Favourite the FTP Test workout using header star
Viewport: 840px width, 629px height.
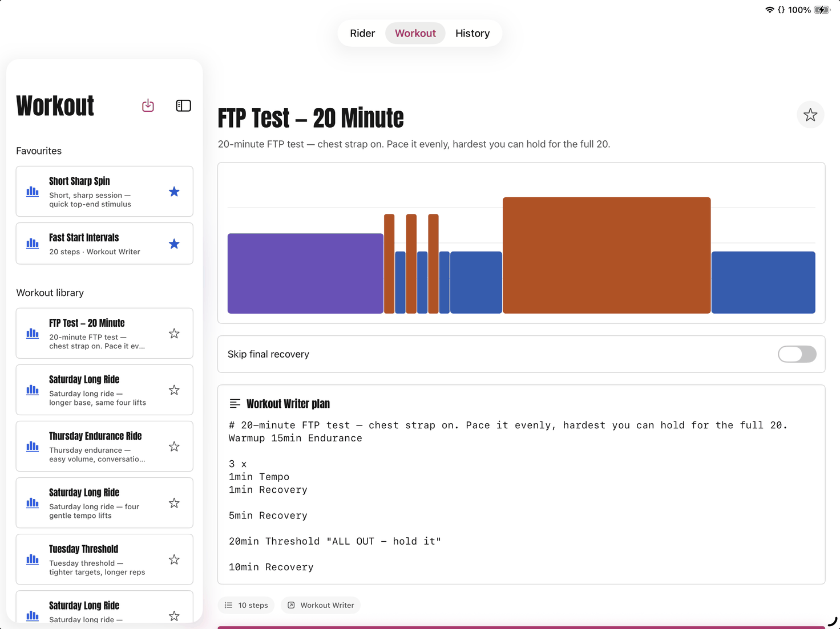[810, 115]
